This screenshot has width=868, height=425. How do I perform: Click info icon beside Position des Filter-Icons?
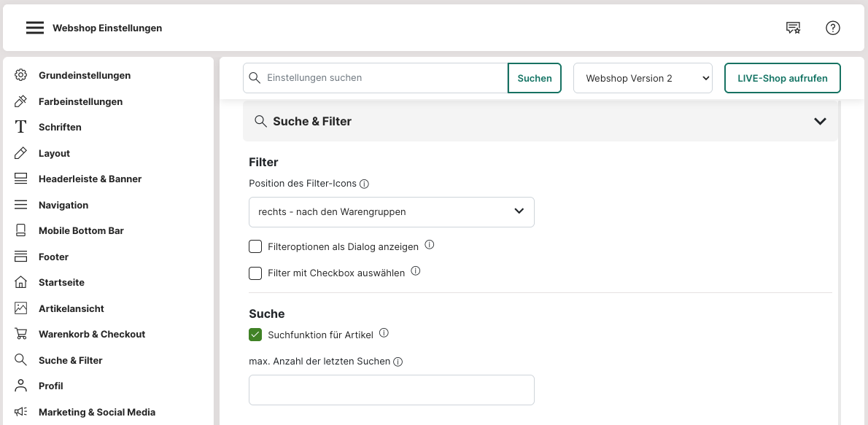click(x=365, y=184)
